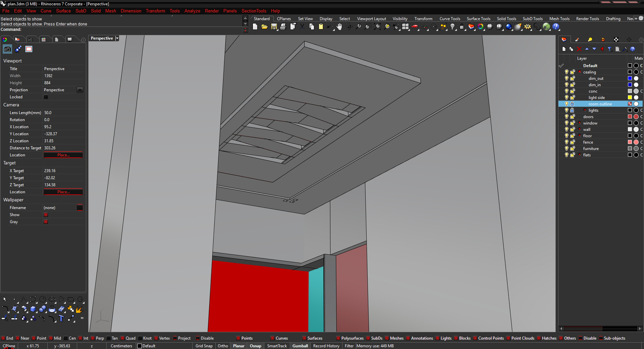Click the Undo icon in the toolbar
This screenshot has height=349, width=644.
[x=330, y=26]
